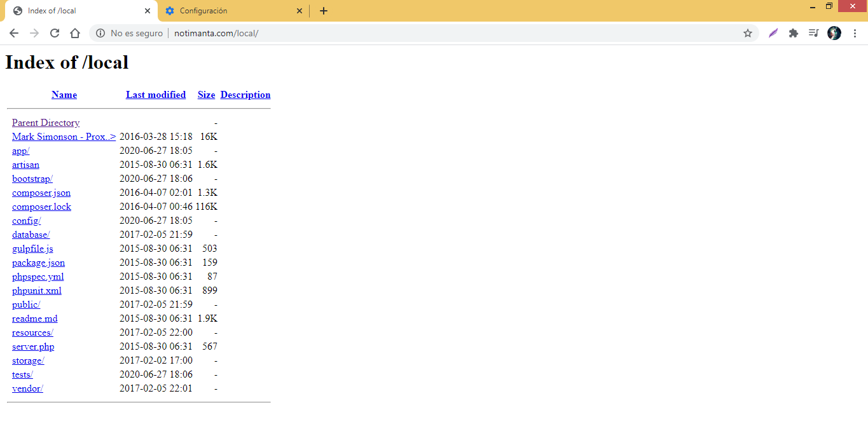Open phpunit.xml file
Viewport: 868px width, 431px height.
point(37,291)
